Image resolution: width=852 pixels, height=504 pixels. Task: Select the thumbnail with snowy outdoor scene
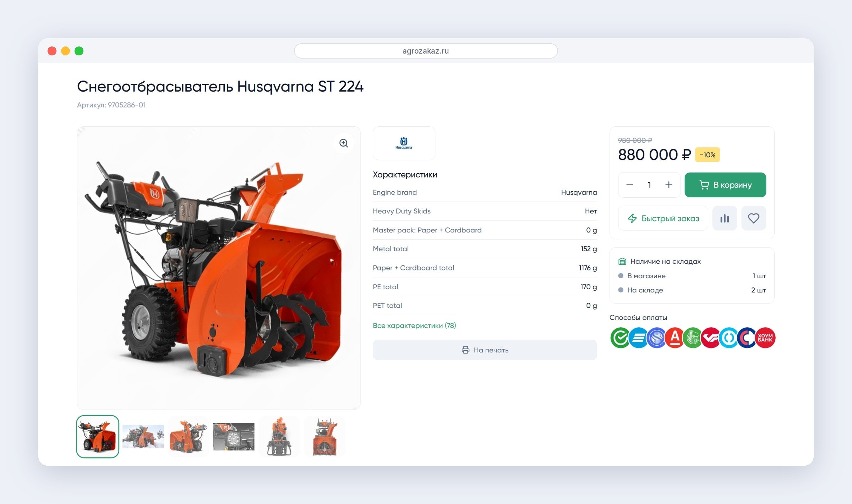(x=143, y=437)
